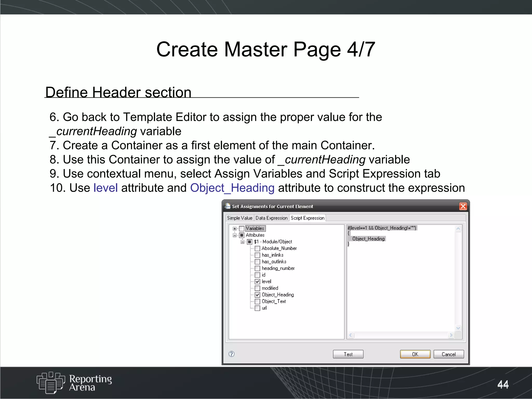Click the script editor scroll down arrow
Screen dimensions: 532x399
458,328
